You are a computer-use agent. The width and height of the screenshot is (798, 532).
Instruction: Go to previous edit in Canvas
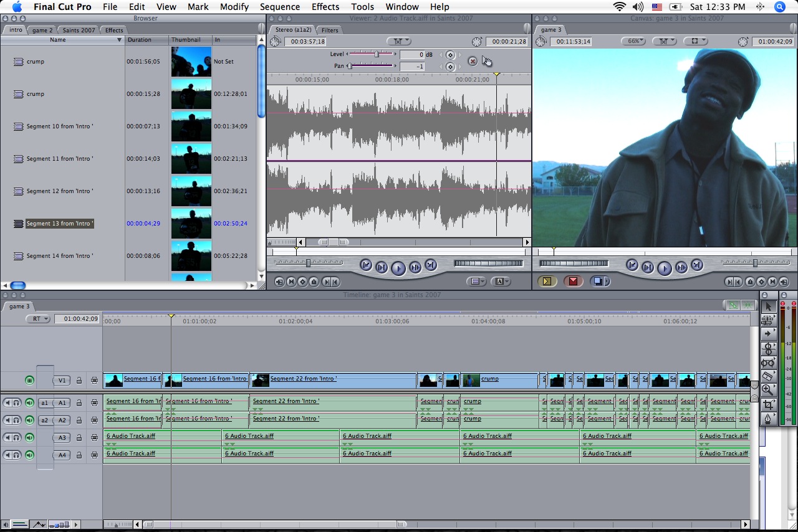[x=632, y=265]
